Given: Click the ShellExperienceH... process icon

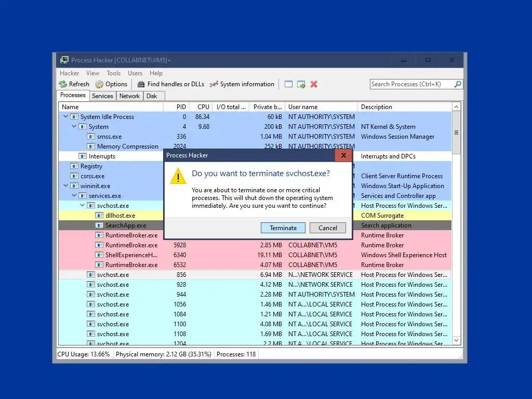Looking at the screenshot, I should 99,255.
